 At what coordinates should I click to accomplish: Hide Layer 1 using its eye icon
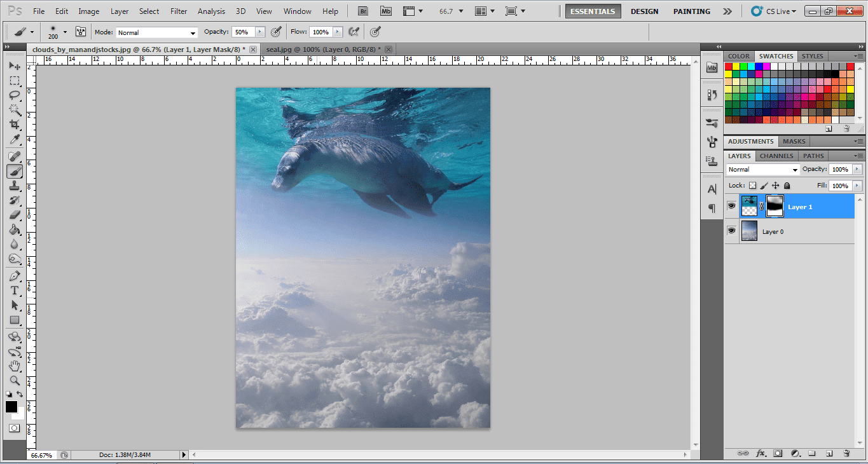pyautogui.click(x=731, y=207)
